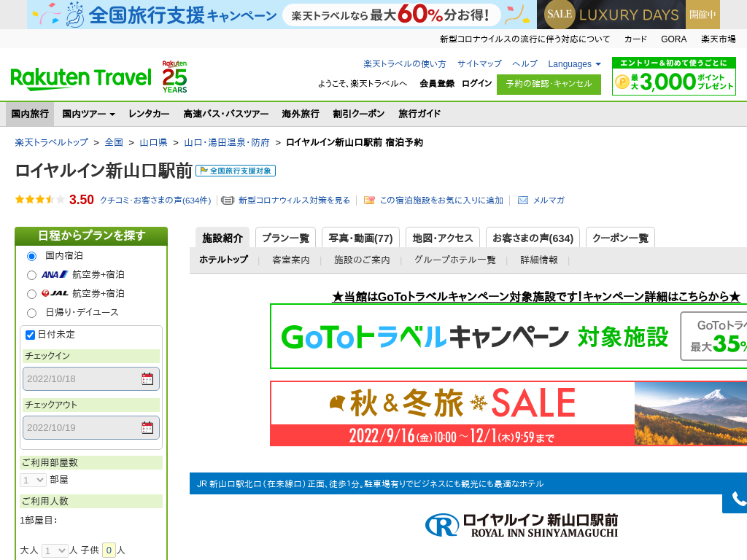Viewport: 747px width, 560px height.
Task: Open the 部屋 room count dropdown
Action: (x=33, y=480)
